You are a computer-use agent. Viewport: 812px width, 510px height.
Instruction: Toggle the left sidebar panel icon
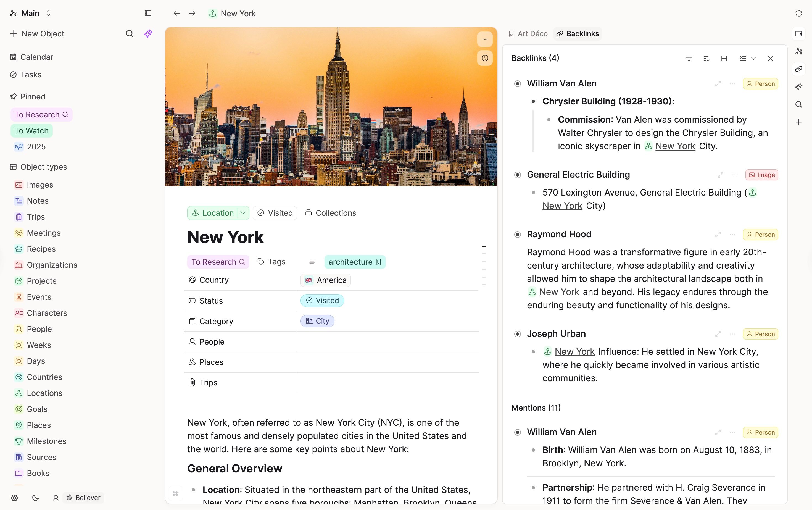pyautogui.click(x=148, y=13)
